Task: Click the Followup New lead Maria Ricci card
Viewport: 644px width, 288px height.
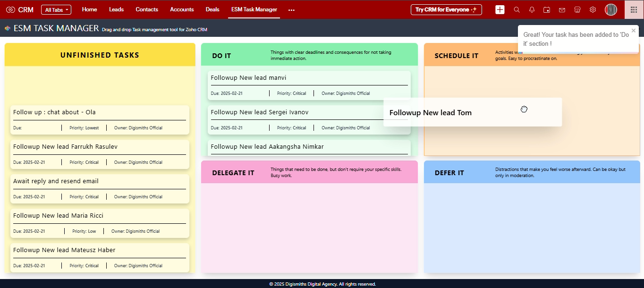Action: click(100, 223)
